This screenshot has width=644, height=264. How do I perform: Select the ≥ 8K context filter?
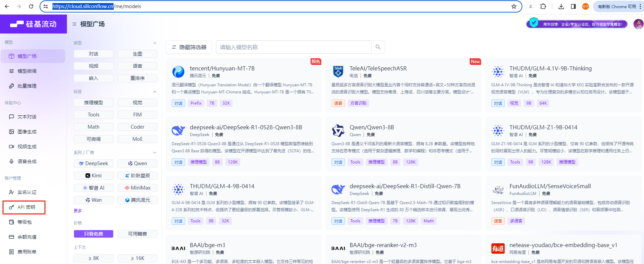click(x=94, y=258)
